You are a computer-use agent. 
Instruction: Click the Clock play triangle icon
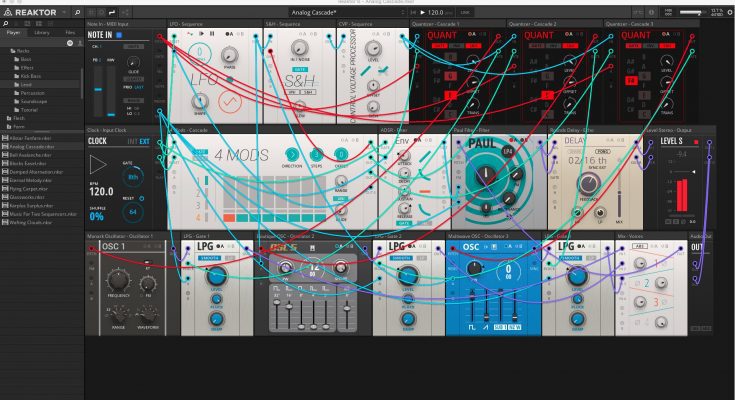point(99,166)
